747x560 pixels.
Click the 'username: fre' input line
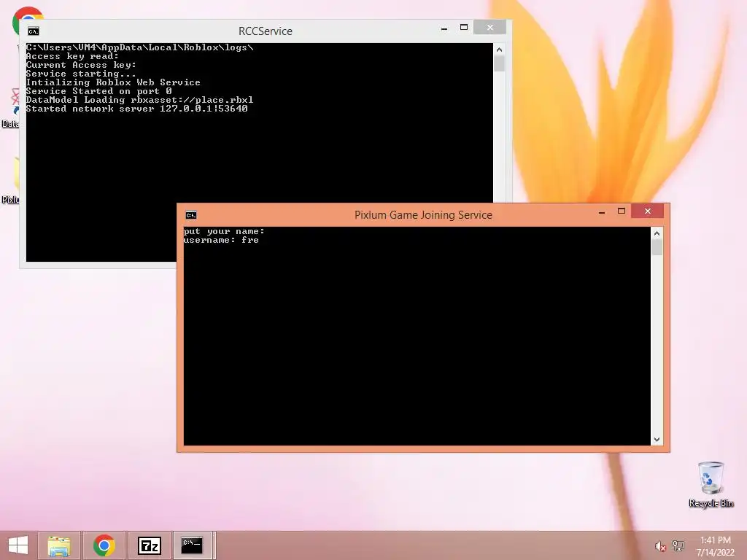[221, 240]
